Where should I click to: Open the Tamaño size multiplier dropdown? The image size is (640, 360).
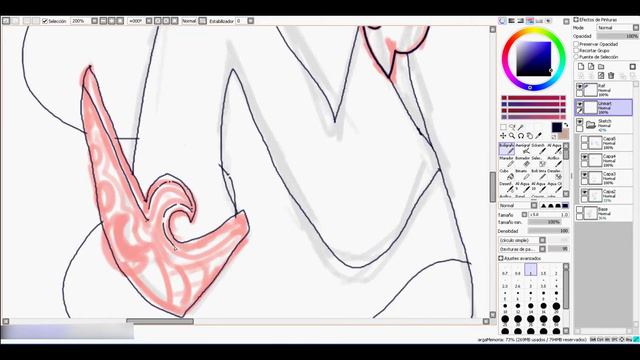tap(524, 214)
